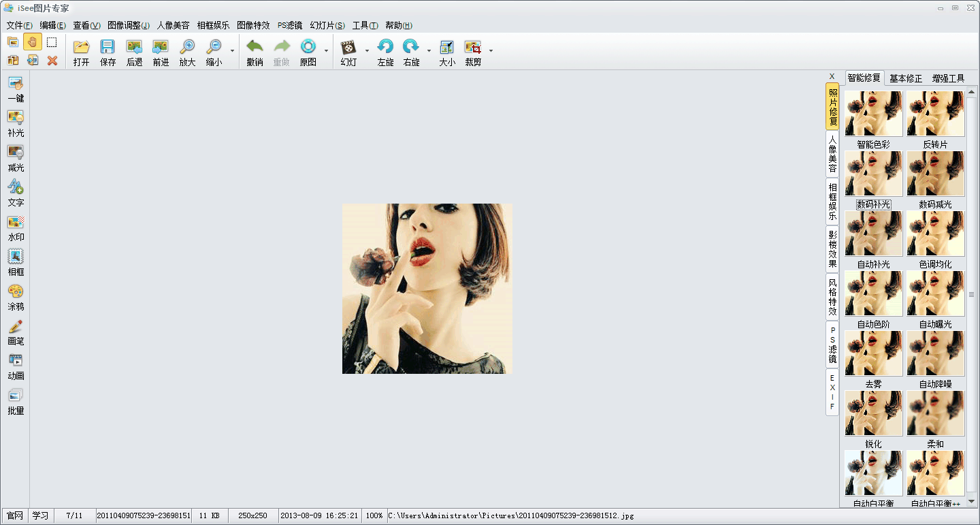This screenshot has width=980, height=525.
Task: Apply the 去雾 dehaze effect thumbnail
Action: 873,353
